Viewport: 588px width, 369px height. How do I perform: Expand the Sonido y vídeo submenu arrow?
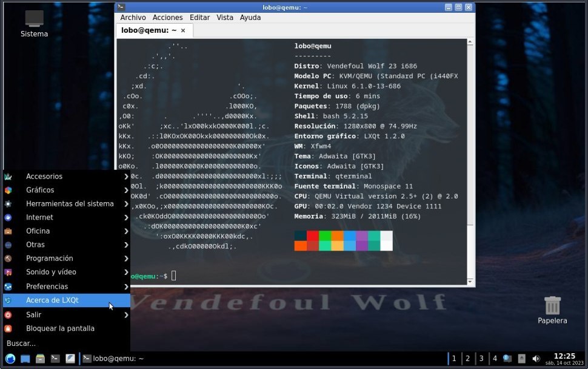(x=126, y=272)
